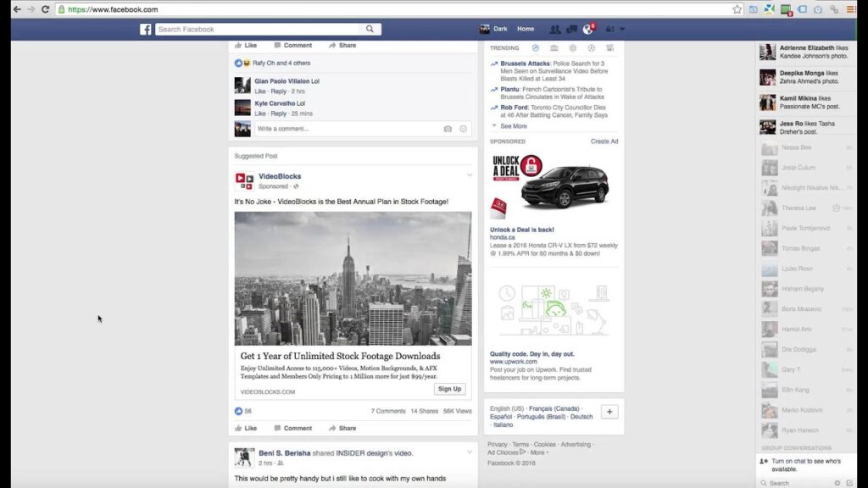Expand the account settings dropdown arrow
This screenshot has height=488, width=868.
[622, 30]
